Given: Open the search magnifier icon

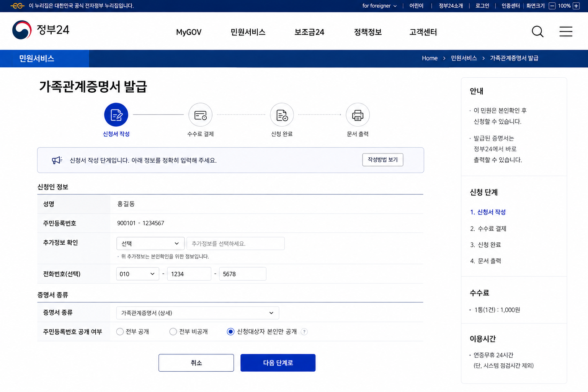Looking at the screenshot, I should [537, 31].
